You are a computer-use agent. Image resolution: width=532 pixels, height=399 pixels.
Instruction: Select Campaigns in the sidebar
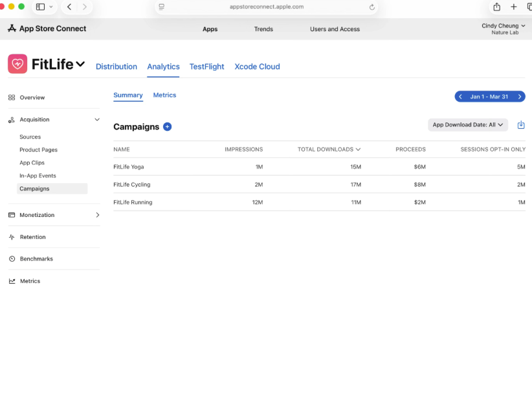pos(52,188)
